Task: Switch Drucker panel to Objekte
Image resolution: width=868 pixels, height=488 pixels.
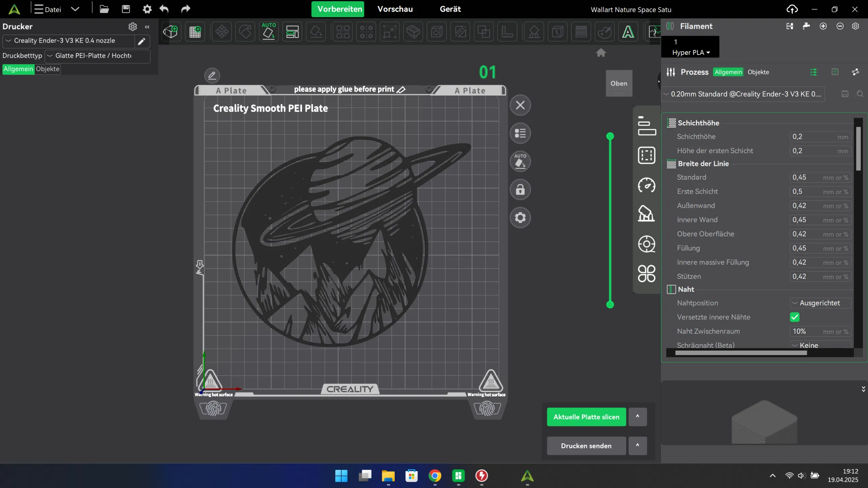Action: pos(47,69)
